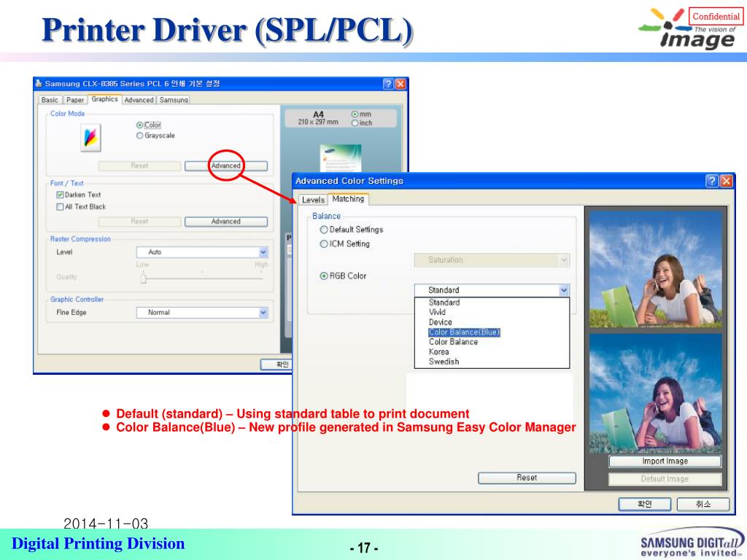Switch to the Paper tab
The height and width of the screenshot is (560, 747).
[x=75, y=100]
